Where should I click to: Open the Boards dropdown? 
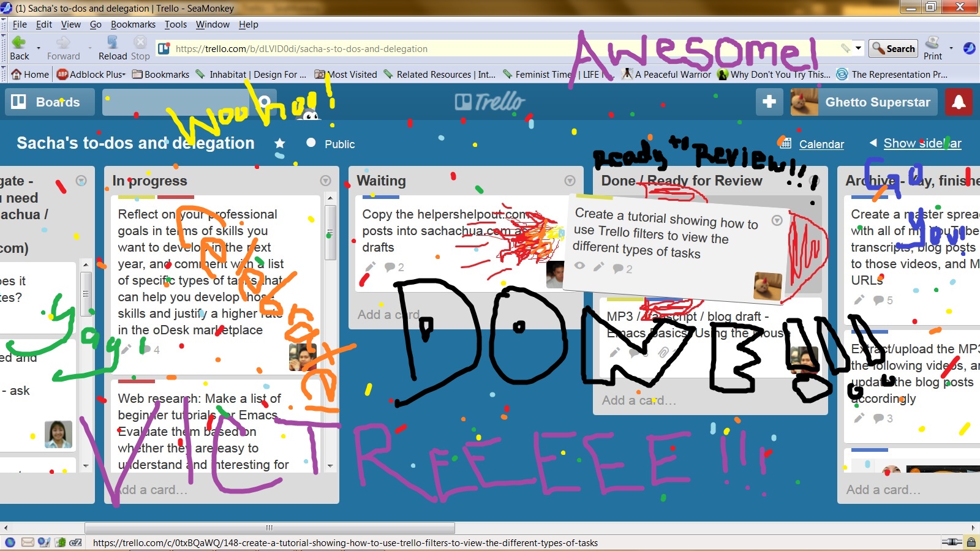click(50, 102)
